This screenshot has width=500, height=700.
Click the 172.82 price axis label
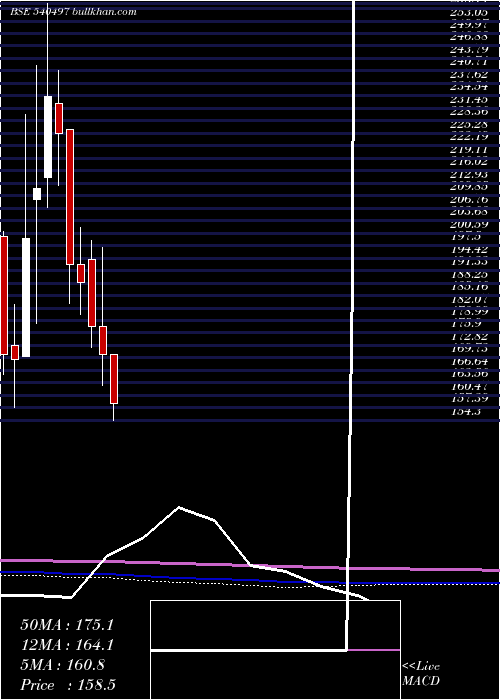[468, 337]
